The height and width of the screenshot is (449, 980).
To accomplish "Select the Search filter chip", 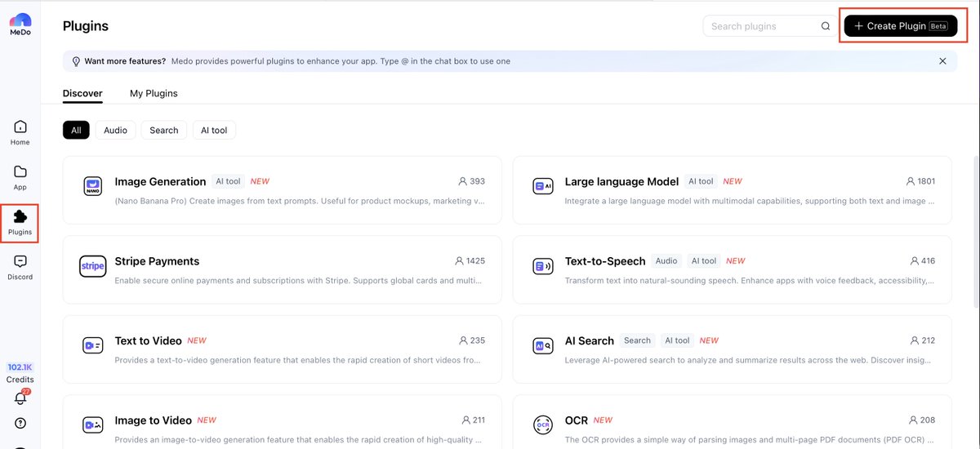I will (x=163, y=130).
